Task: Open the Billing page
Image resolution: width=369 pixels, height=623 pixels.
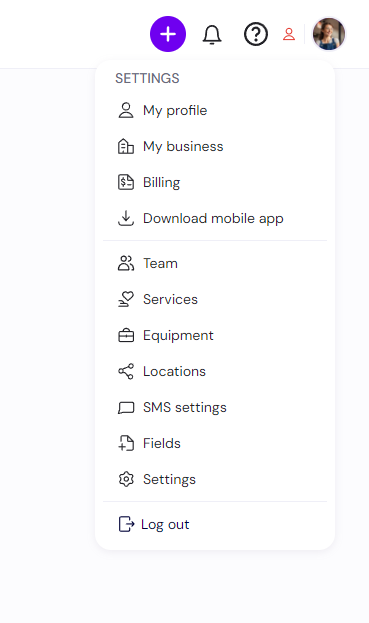Action: (x=215, y=182)
